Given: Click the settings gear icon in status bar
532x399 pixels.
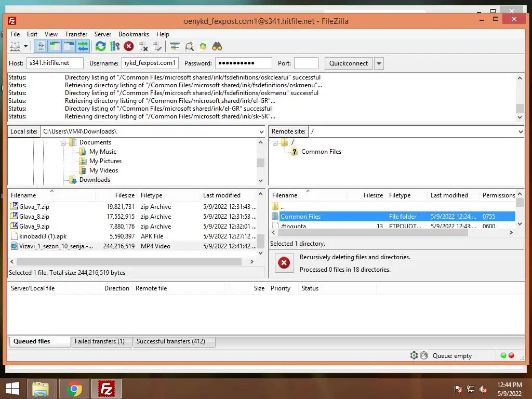Looking at the screenshot, I should [414, 355].
